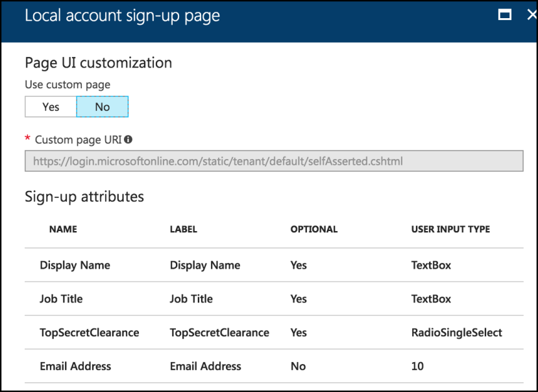538x392 pixels.
Task: Select the TopSecretClearance attribute name
Action: pyautogui.click(x=89, y=332)
